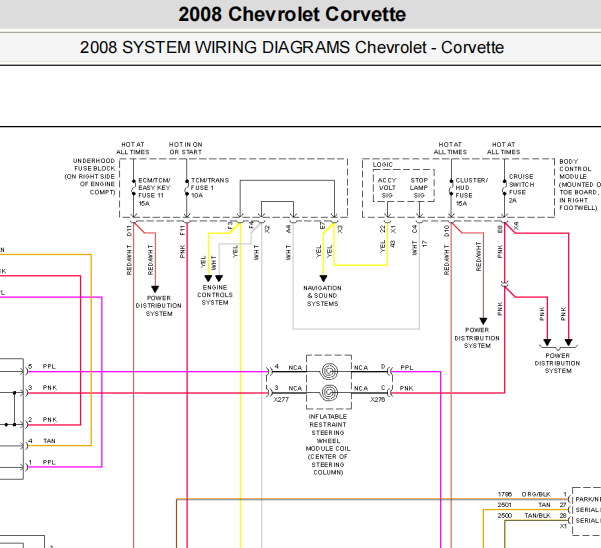The image size is (601, 548).
Task: Click the 'ENGINE CONTROLS SYSTEM' reference
Action: tap(215, 295)
